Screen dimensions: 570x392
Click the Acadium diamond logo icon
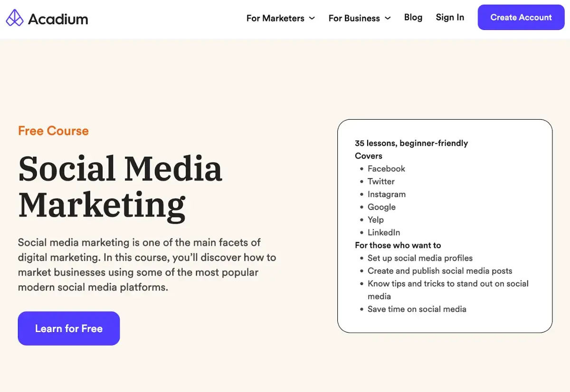point(14,18)
